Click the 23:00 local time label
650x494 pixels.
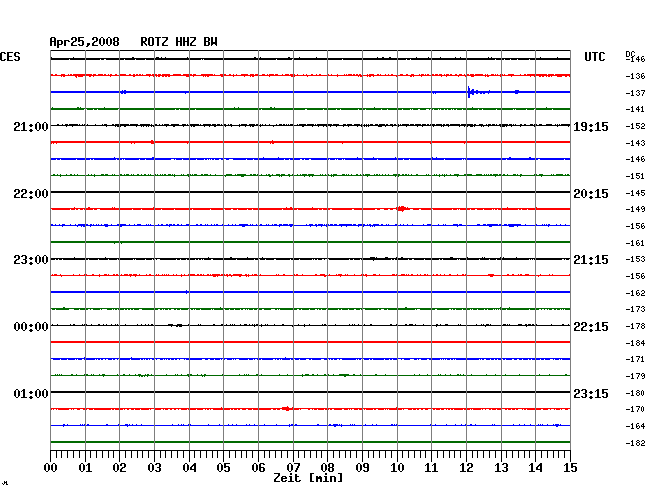[31, 260]
